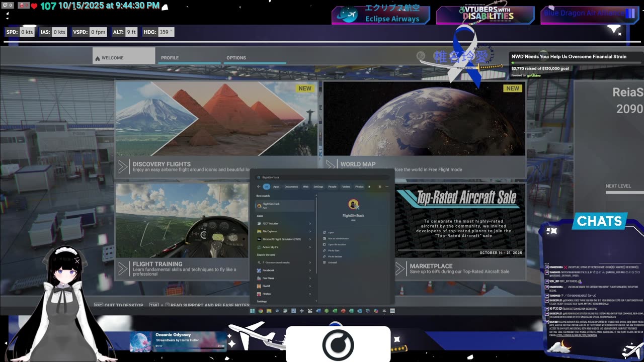Viewport: 644px width, 362px height.
Task: Open the World Map tile
Action: point(424,128)
